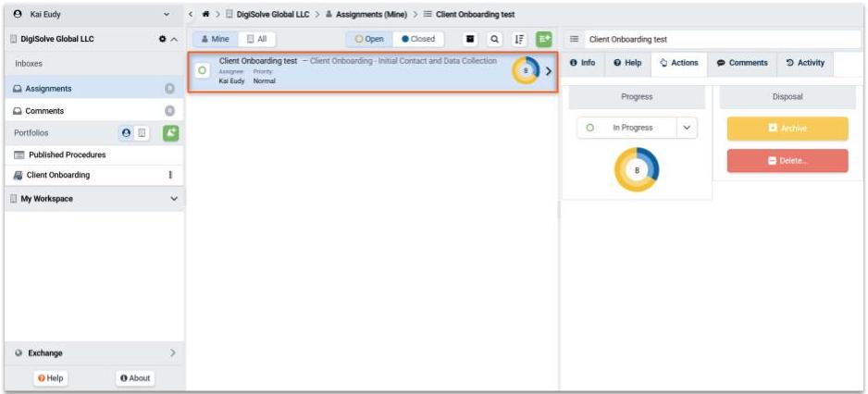Expand the Kai Eudy user menu
This screenshot has width=868, height=394.
coord(167,15)
